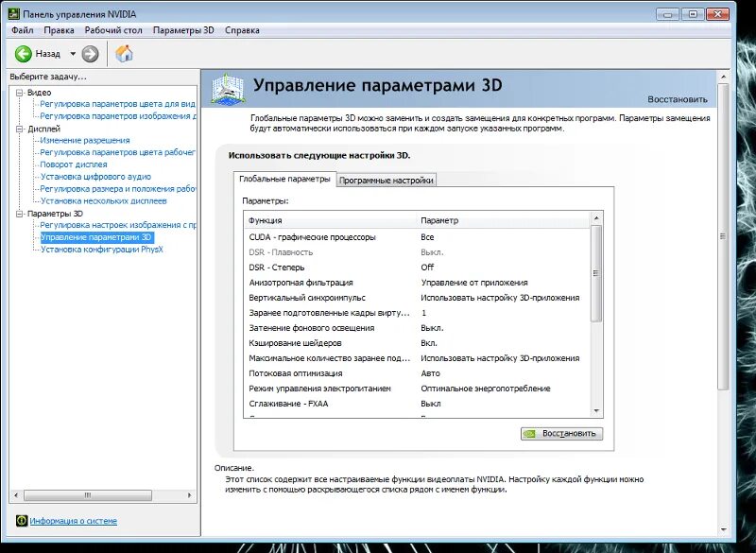Select CUDA - графические процессоры row
Screen dimensions: 756x553
tap(417, 237)
